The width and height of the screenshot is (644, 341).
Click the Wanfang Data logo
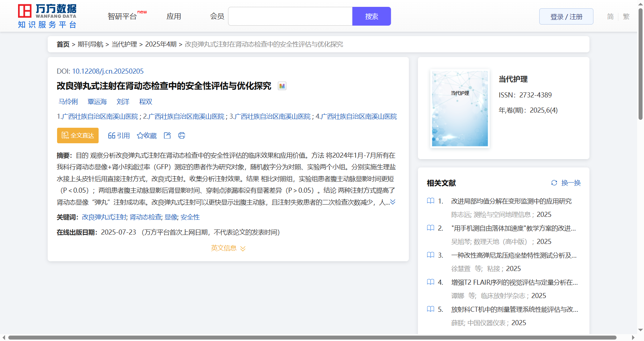click(47, 16)
